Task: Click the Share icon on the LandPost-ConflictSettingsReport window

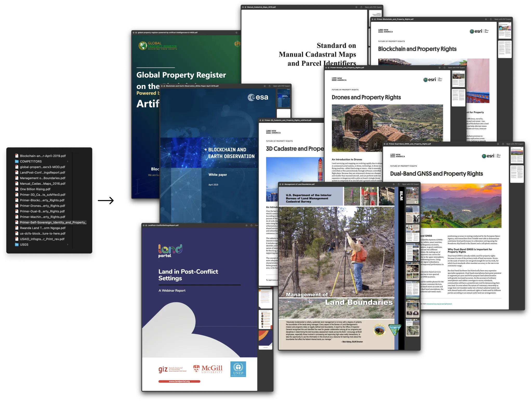Action: 251,225
